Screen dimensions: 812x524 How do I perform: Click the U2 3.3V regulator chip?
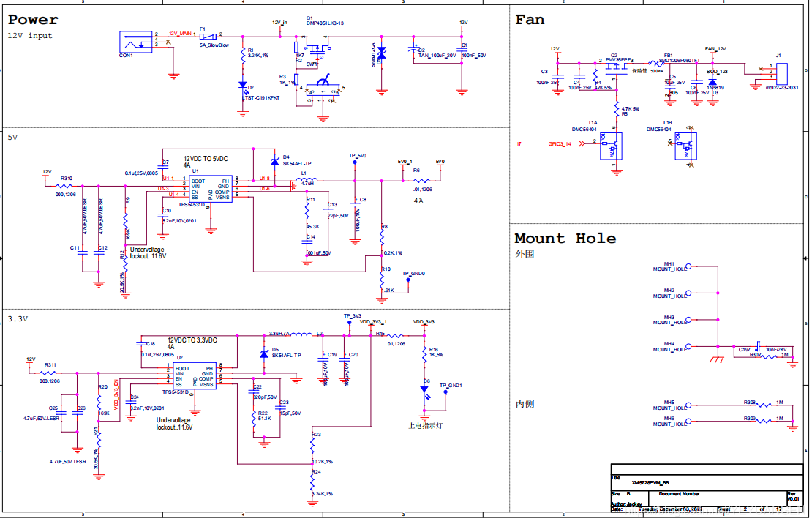click(194, 376)
